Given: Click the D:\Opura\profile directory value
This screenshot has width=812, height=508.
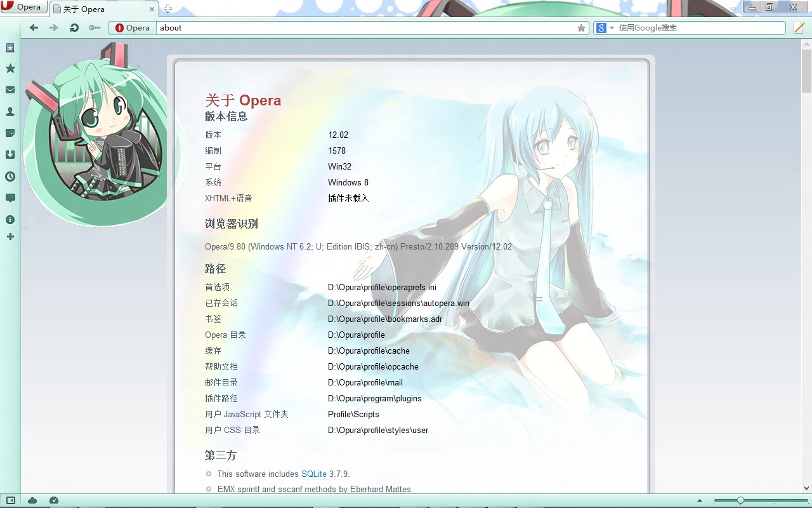Looking at the screenshot, I should coord(357,335).
